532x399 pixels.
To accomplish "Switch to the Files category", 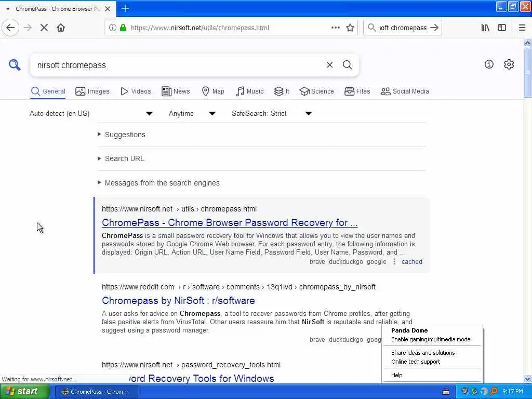I will tap(357, 91).
